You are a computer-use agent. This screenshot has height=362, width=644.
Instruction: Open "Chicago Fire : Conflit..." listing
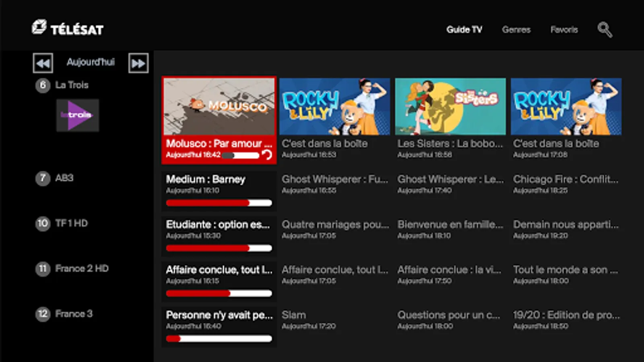click(566, 179)
